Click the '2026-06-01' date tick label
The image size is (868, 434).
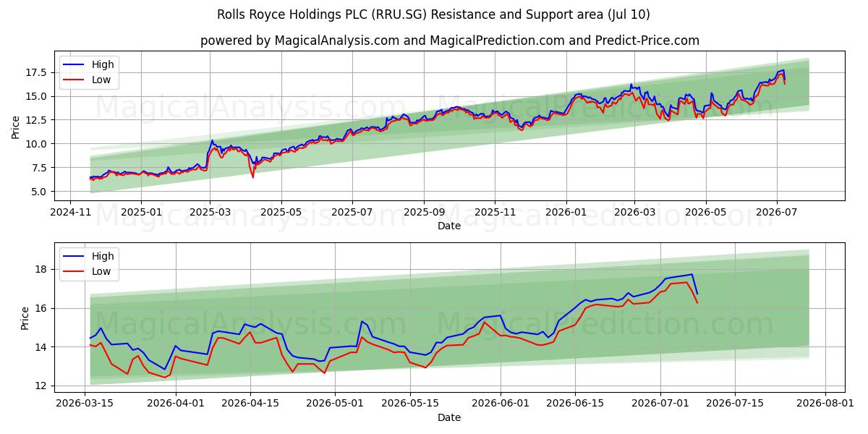501,404
